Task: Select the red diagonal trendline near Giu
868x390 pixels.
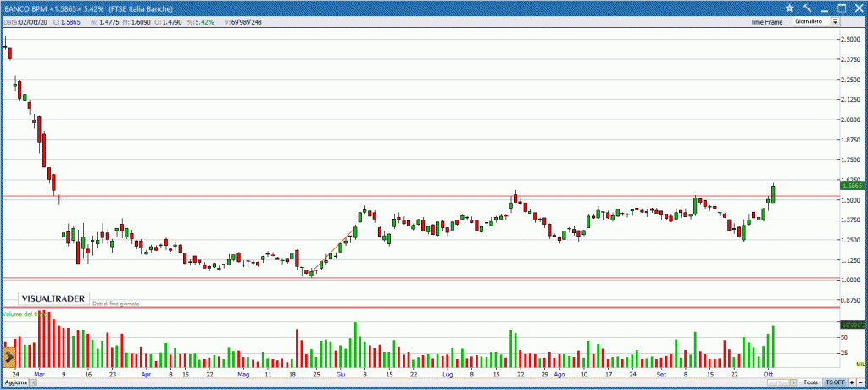Action: (334, 249)
